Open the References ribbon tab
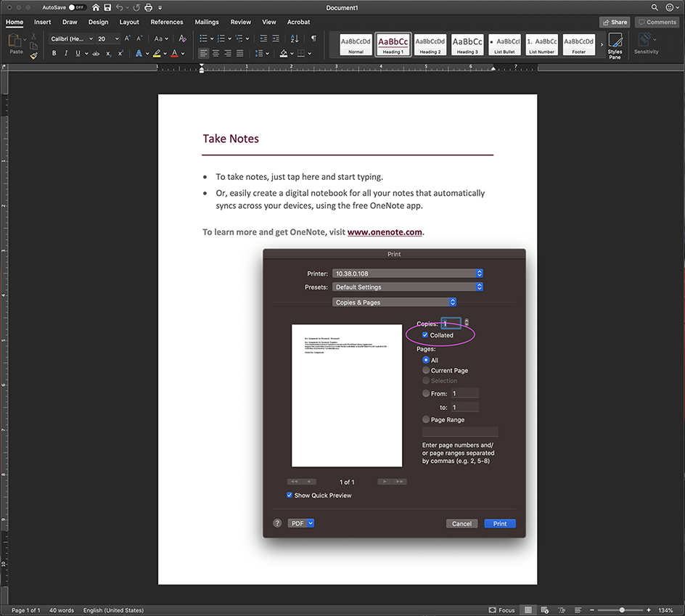This screenshot has height=616, width=685. click(x=167, y=22)
